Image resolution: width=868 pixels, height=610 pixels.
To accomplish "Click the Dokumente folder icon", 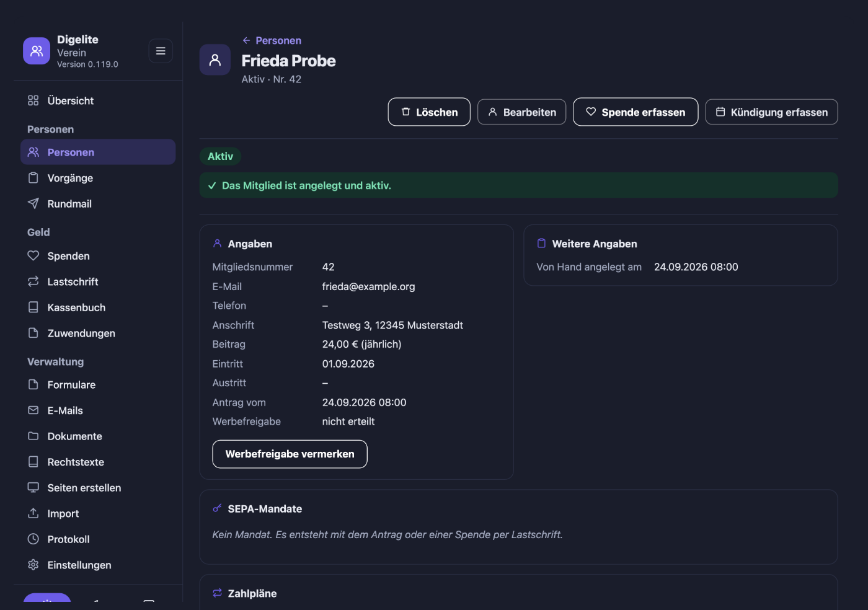I will point(33,436).
